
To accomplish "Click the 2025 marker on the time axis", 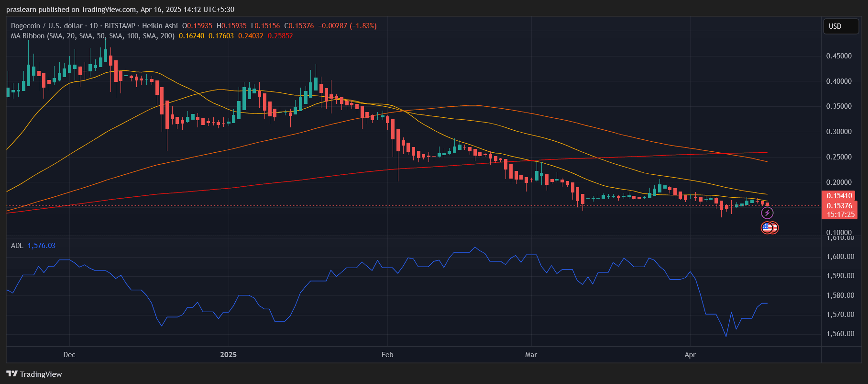I will point(228,355).
